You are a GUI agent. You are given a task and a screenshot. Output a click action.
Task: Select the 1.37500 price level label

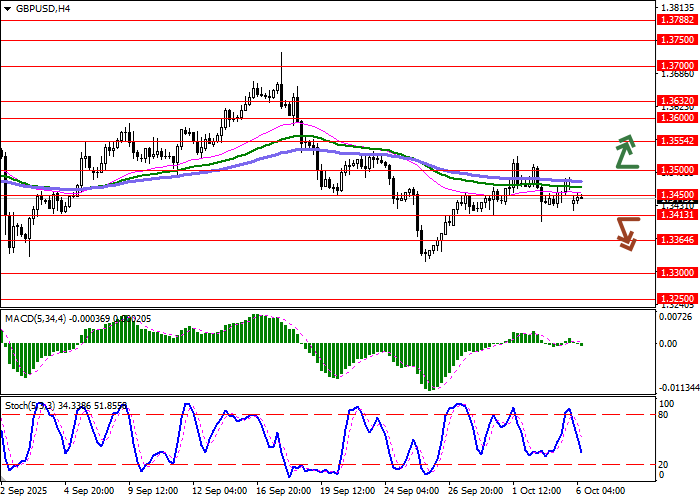point(676,40)
